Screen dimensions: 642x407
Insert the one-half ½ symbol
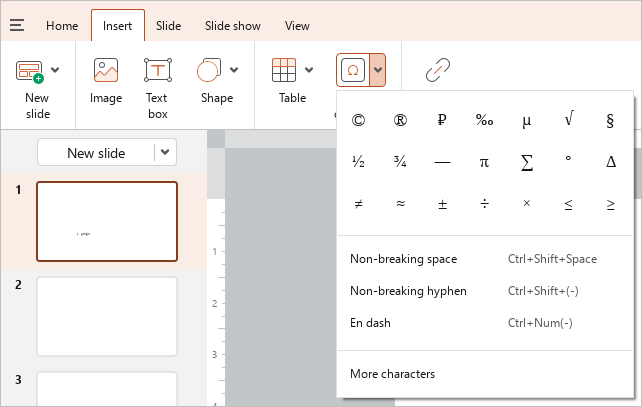click(358, 162)
